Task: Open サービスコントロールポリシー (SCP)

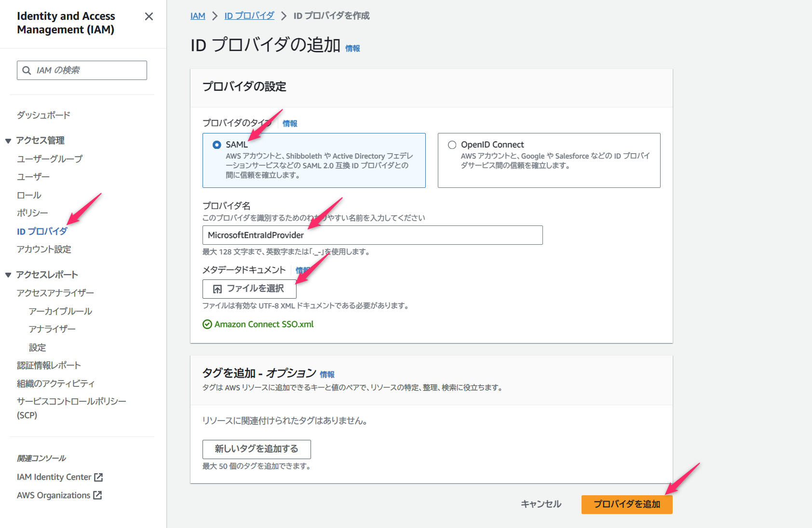Action: point(71,408)
